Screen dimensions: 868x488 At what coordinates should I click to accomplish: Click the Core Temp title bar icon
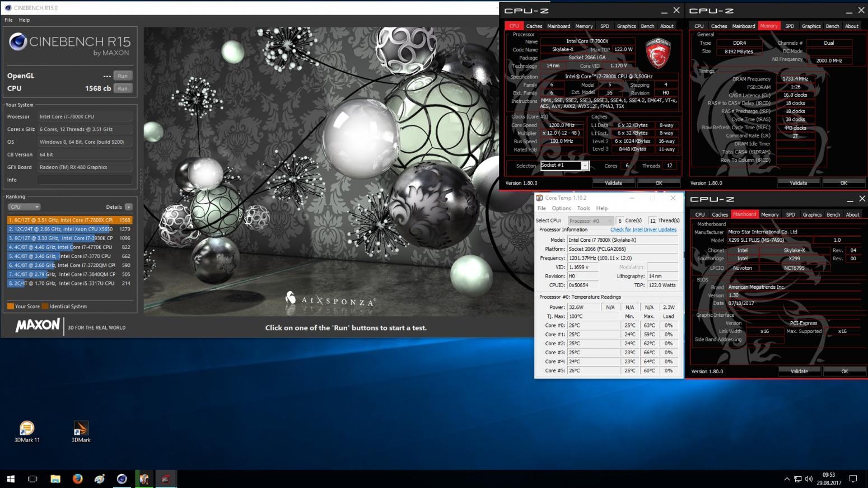click(x=539, y=198)
